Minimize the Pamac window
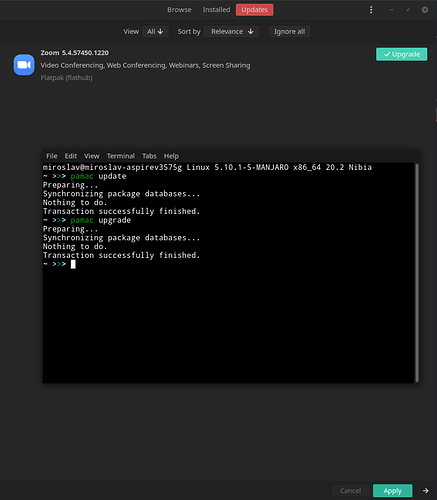 pyautogui.click(x=392, y=10)
